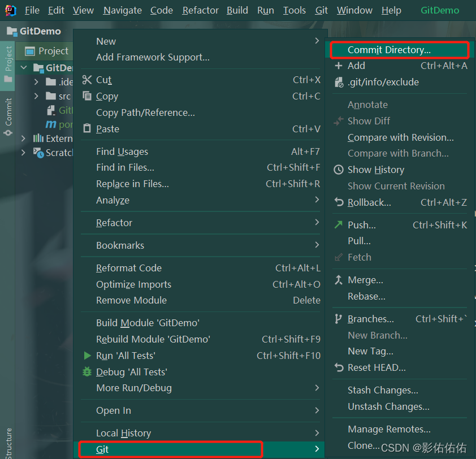This screenshot has height=459, width=476.
Task: Select Rebase... in Git submenu
Action: coord(400,296)
